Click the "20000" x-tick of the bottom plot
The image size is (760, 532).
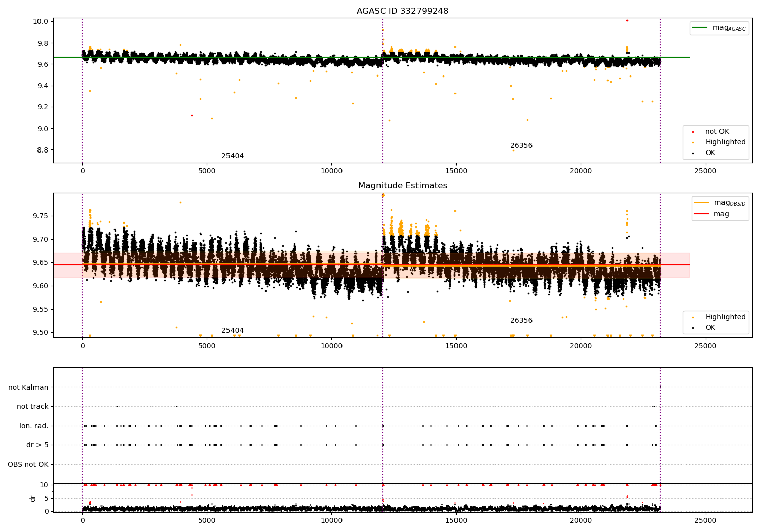click(580, 521)
